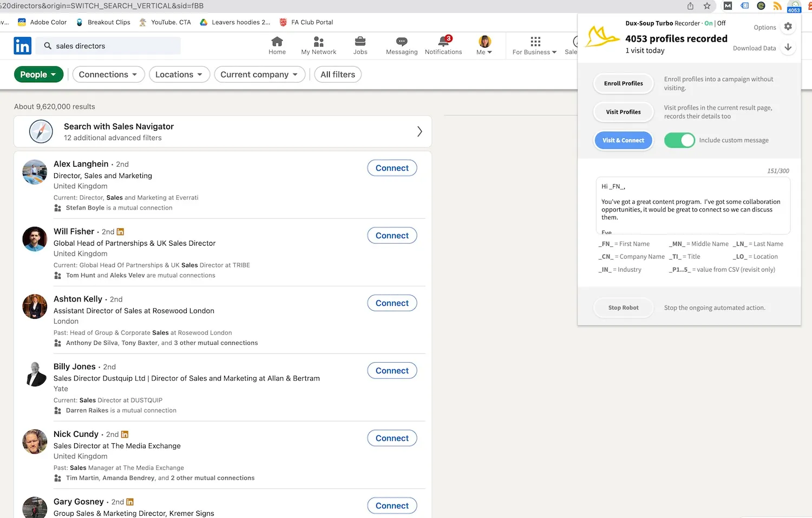
Task: Open the Breakout Clips bookmark
Action: click(103, 22)
